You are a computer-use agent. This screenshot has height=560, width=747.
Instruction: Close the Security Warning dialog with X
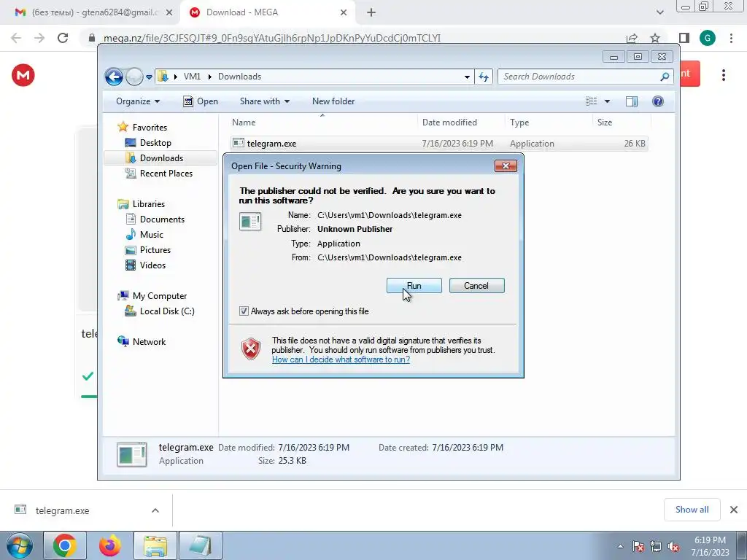[506, 166]
